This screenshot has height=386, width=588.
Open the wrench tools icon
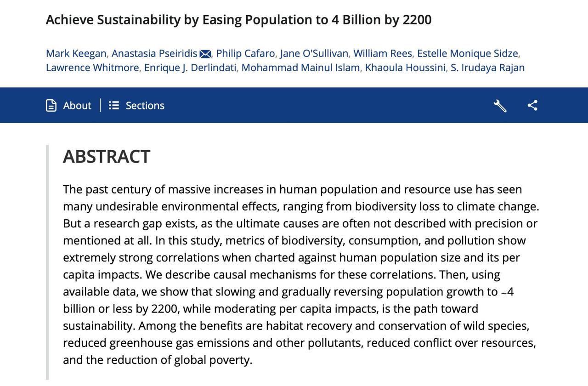click(x=500, y=106)
